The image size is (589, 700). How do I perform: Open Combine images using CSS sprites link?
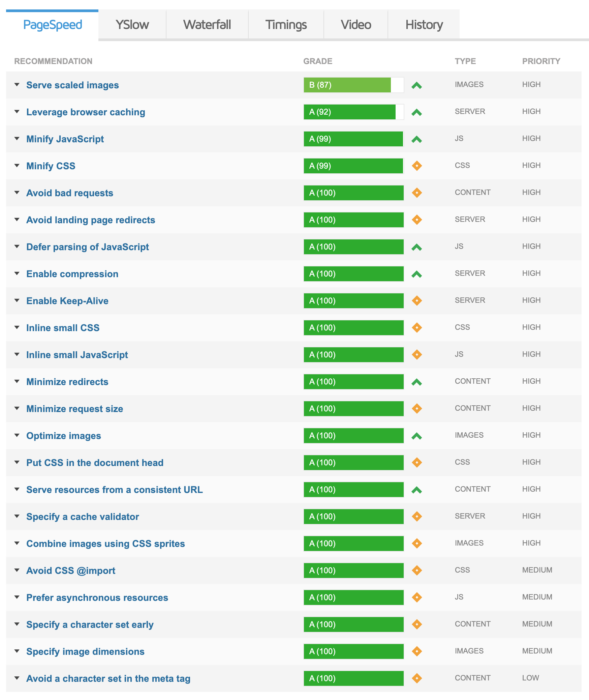(x=105, y=544)
